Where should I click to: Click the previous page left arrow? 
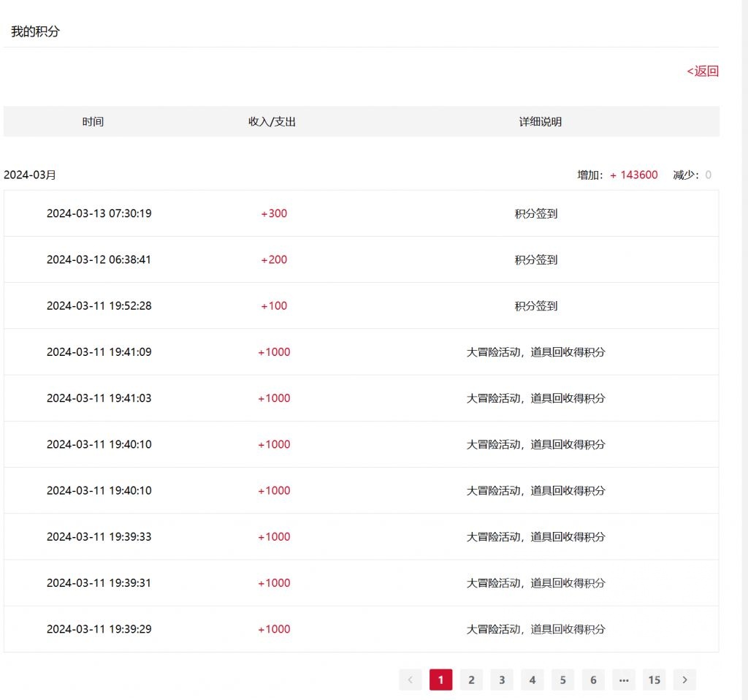click(x=411, y=680)
